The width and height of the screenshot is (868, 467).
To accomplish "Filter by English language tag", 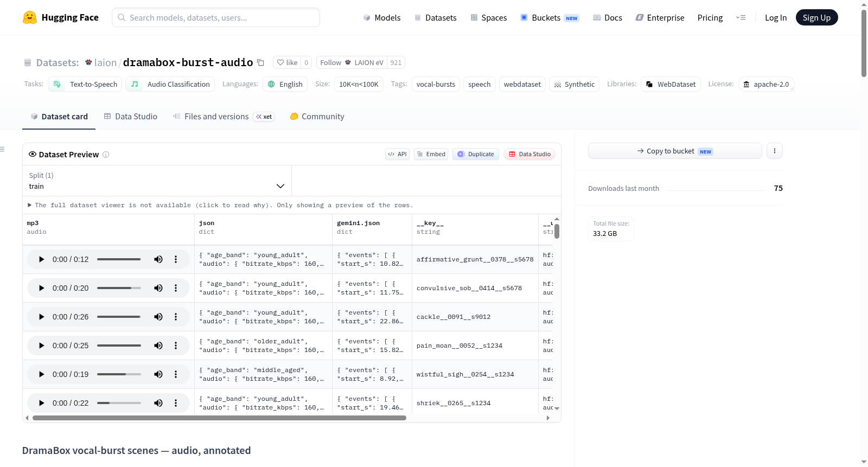I will point(285,84).
